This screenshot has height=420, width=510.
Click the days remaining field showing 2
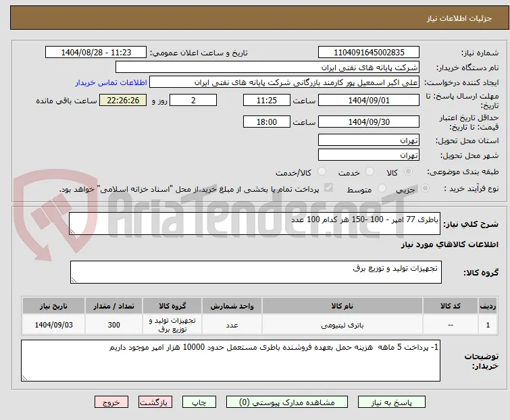193,100
